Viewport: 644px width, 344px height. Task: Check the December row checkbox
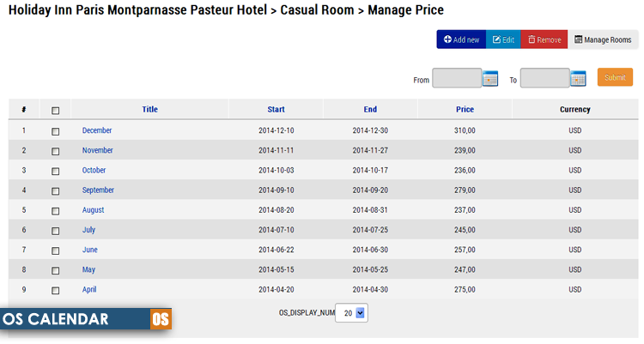[x=56, y=131]
